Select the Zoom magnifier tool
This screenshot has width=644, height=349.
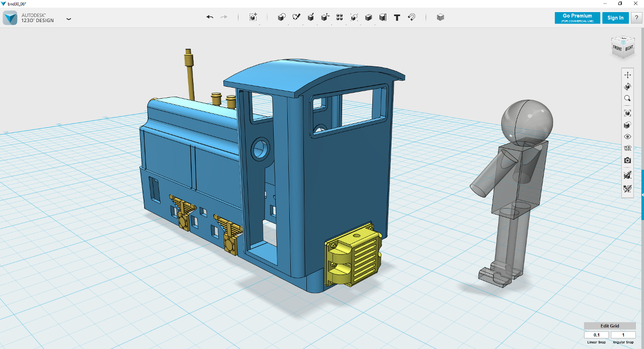click(x=627, y=99)
